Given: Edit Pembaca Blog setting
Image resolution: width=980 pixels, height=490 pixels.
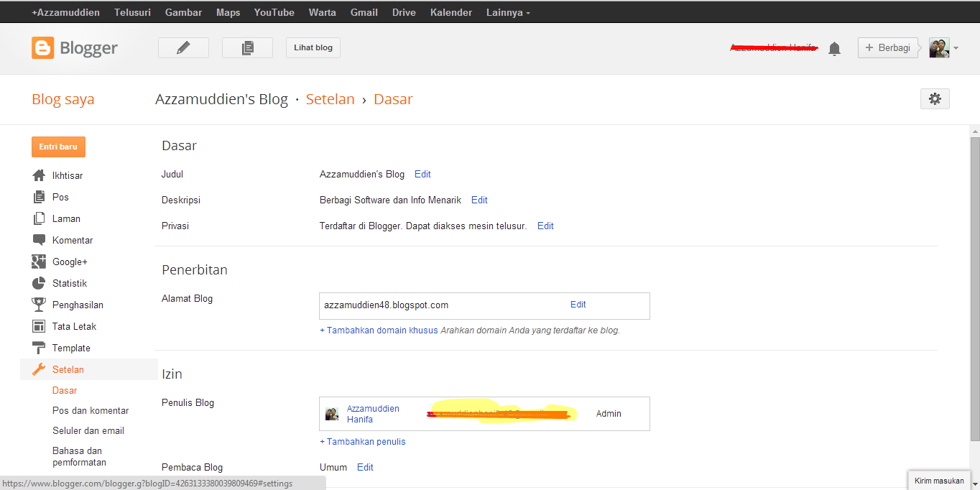Looking at the screenshot, I should (x=365, y=467).
